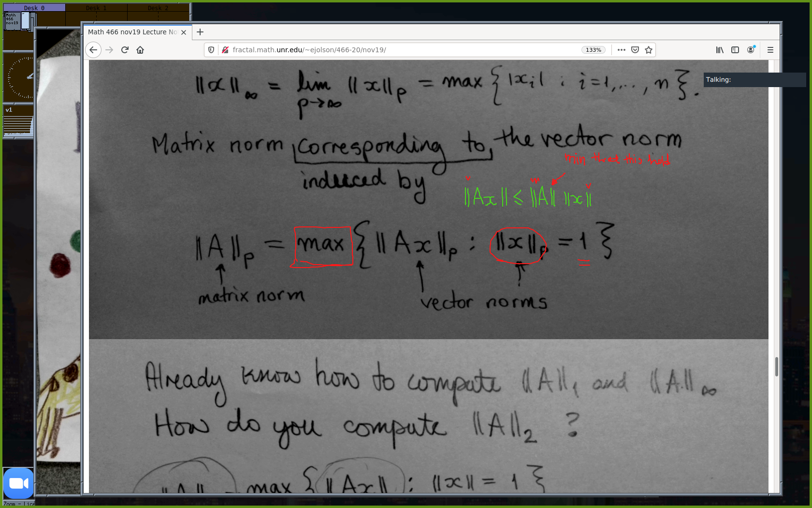Save page to Pocket
Viewport: 812px width, 508px height.
click(635, 50)
